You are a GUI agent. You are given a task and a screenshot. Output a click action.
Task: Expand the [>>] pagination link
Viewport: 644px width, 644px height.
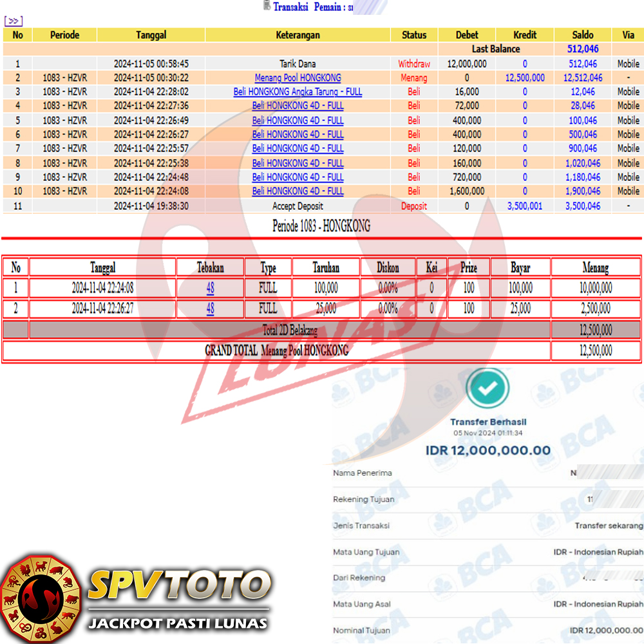[14, 21]
